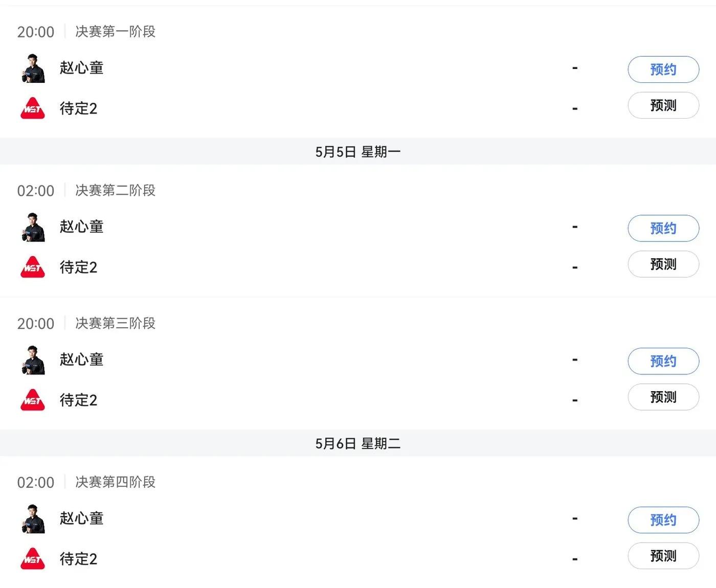Open the 决赛第一阶段 match title

pos(116,32)
